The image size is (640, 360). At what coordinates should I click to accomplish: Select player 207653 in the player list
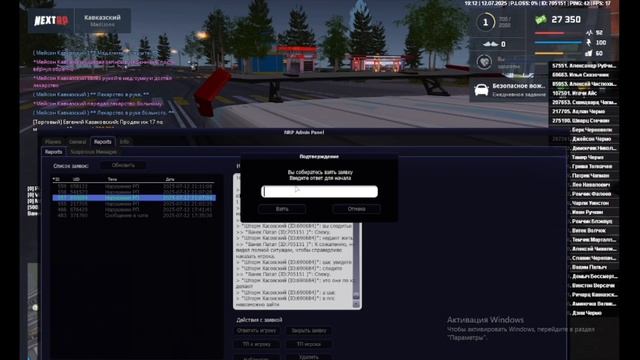584,102
